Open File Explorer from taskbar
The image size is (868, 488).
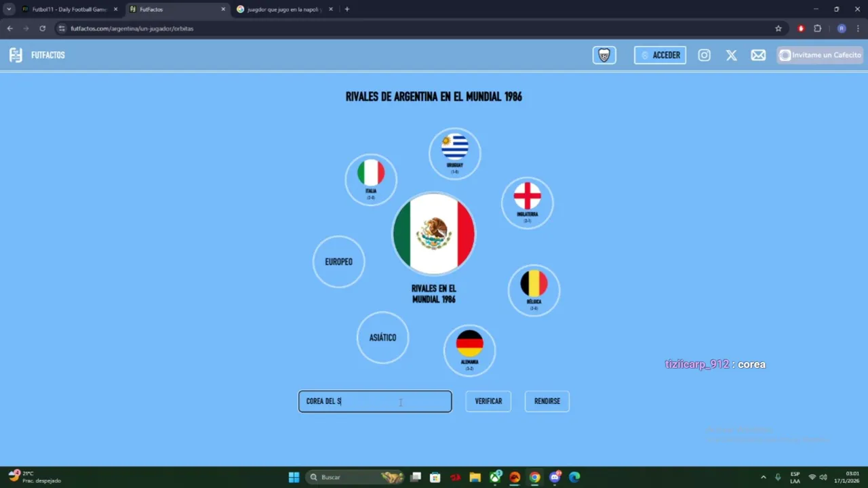coord(475,477)
